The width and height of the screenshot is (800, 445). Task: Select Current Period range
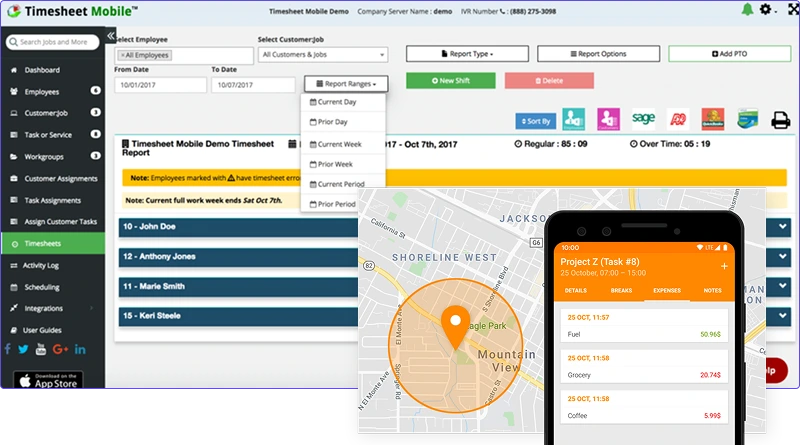click(343, 184)
